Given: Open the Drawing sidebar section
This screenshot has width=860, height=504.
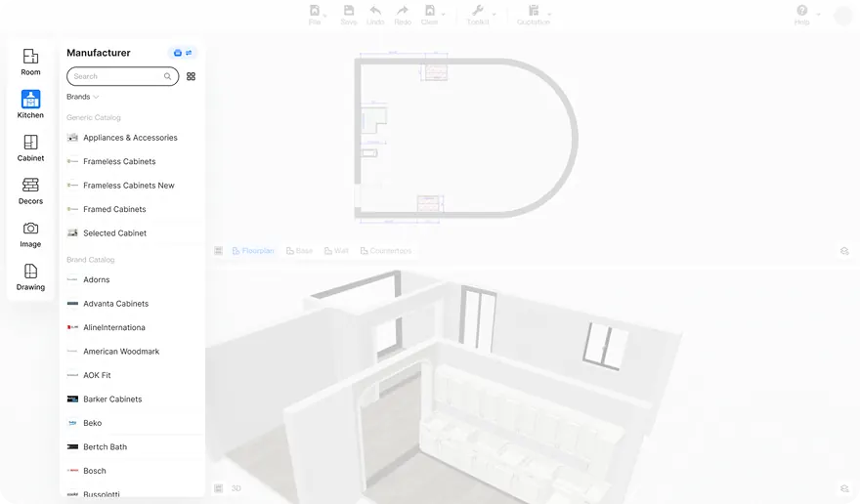Looking at the screenshot, I should click(30, 277).
